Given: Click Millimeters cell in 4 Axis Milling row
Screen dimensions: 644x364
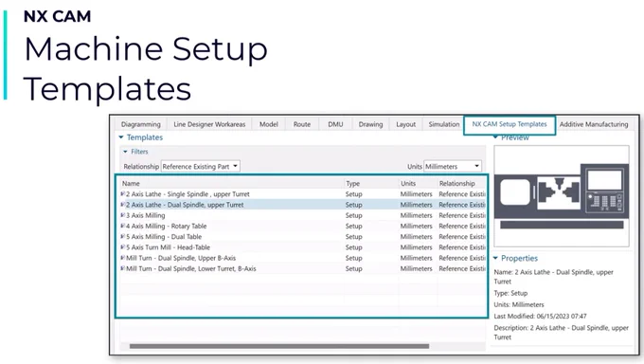Looking at the screenshot, I should pyautogui.click(x=416, y=227).
